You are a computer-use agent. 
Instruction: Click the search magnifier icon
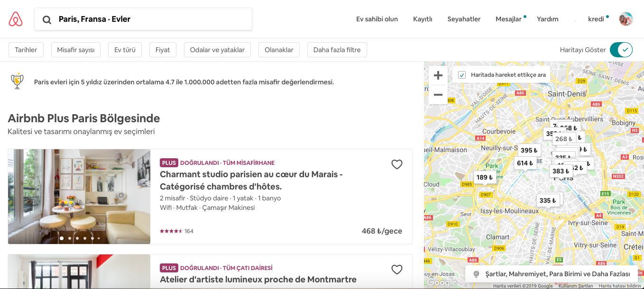click(47, 19)
